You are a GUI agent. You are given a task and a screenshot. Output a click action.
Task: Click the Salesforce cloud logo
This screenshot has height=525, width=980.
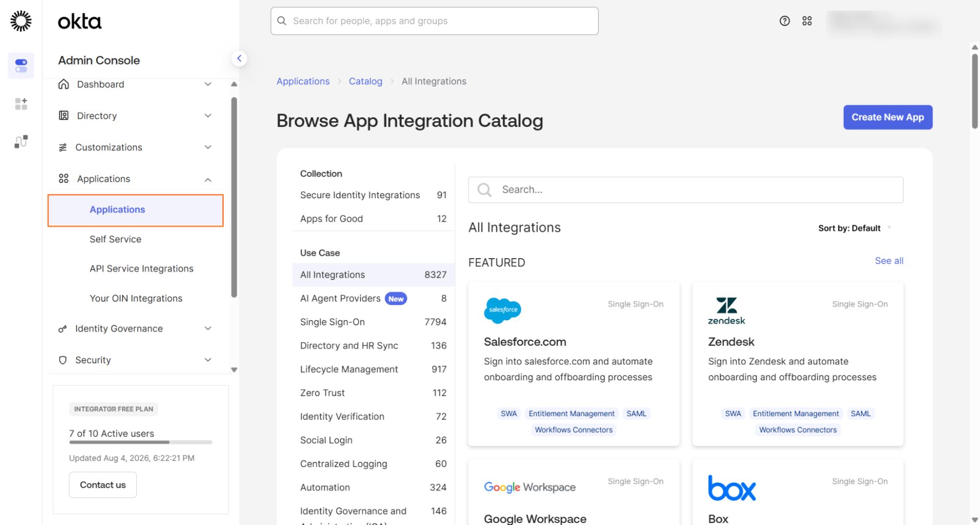click(x=503, y=310)
